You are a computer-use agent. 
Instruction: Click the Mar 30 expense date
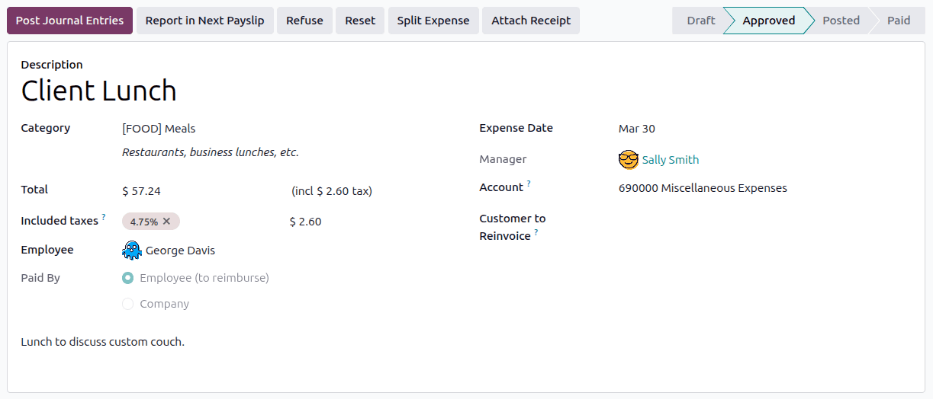[637, 128]
